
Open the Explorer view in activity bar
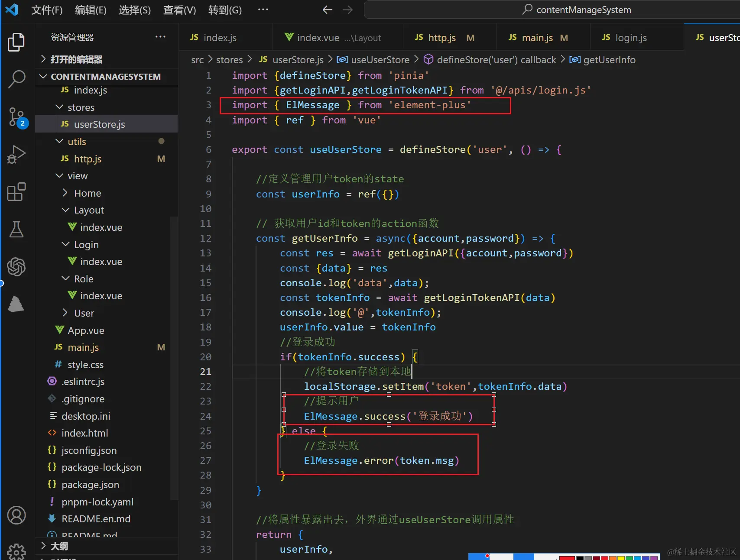16,42
